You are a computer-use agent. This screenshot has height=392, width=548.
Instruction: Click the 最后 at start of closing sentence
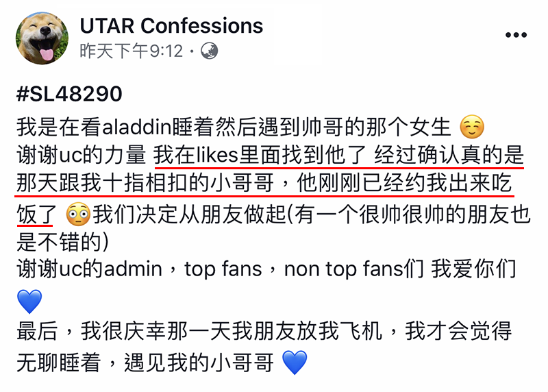coord(37,331)
